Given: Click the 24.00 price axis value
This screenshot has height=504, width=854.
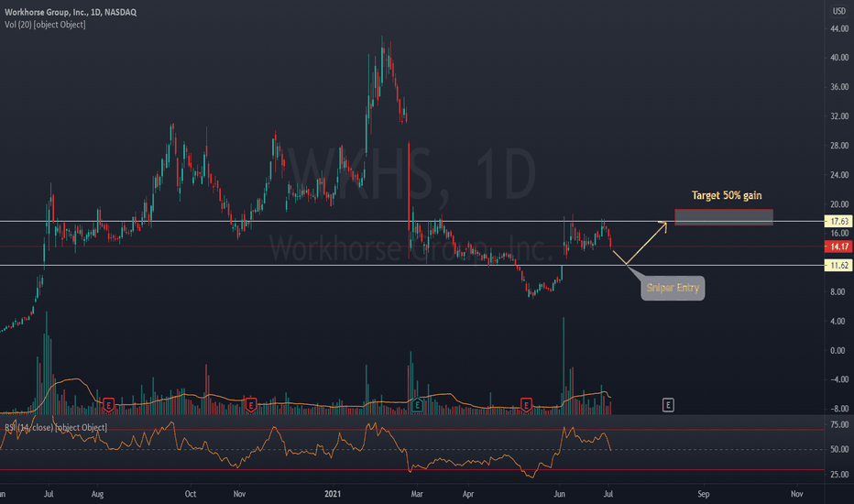Looking at the screenshot, I should tap(839, 175).
